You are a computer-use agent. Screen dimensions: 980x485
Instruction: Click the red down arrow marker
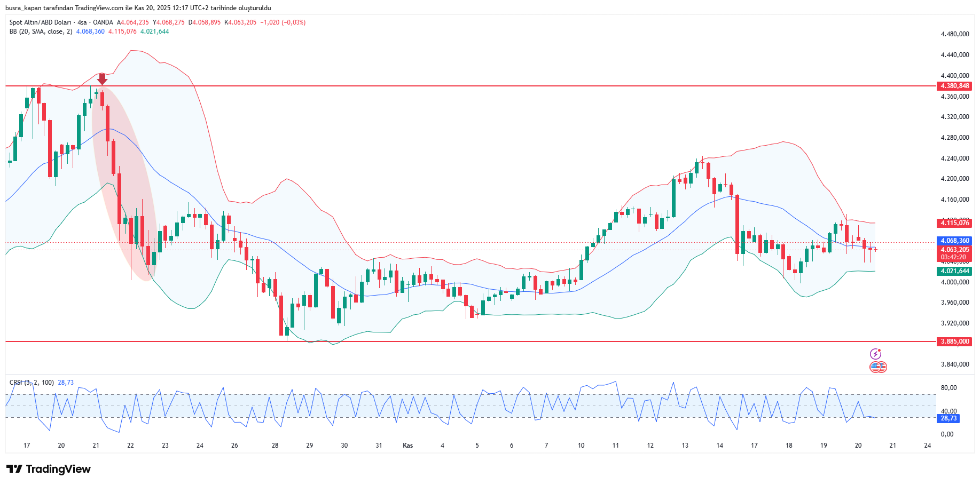click(x=102, y=79)
